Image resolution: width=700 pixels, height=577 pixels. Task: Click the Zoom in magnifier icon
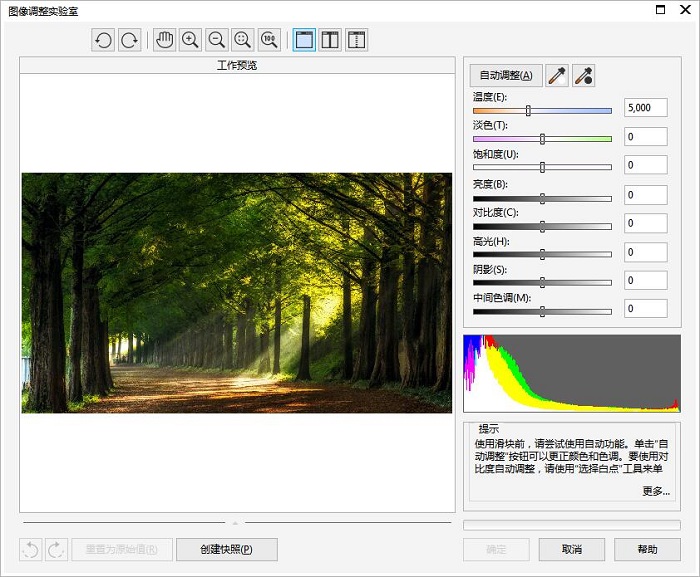[x=191, y=40]
